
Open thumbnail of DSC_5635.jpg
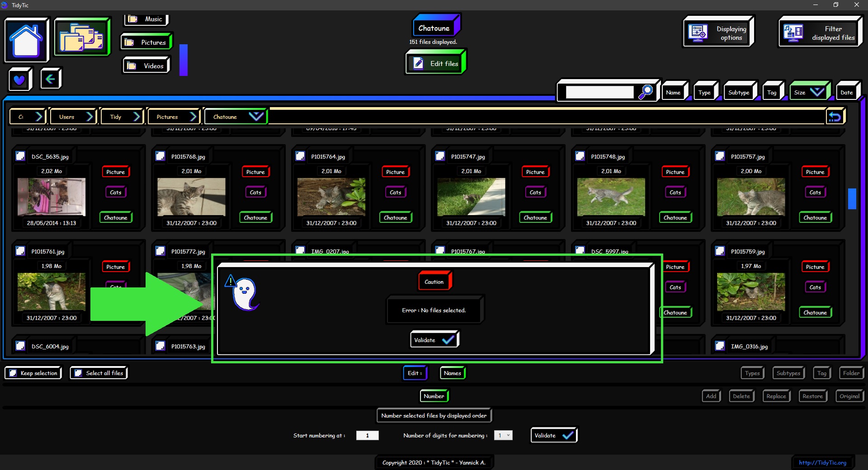coord(52,197)
